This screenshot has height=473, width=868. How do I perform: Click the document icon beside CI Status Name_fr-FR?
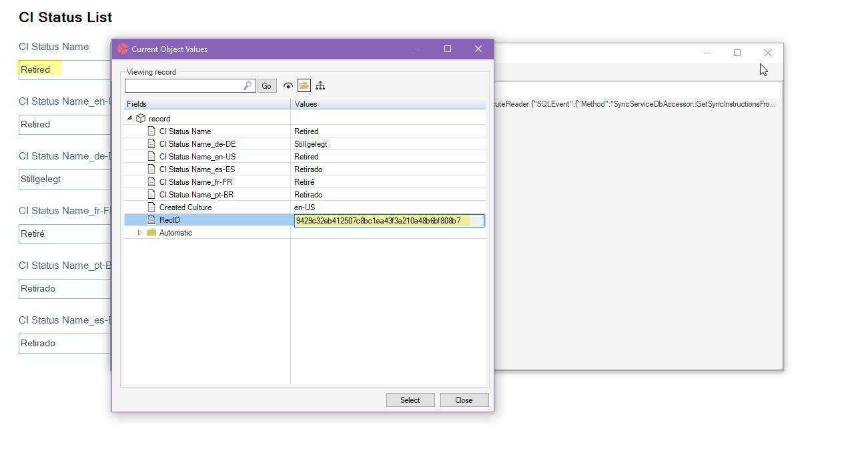(151, 181)
